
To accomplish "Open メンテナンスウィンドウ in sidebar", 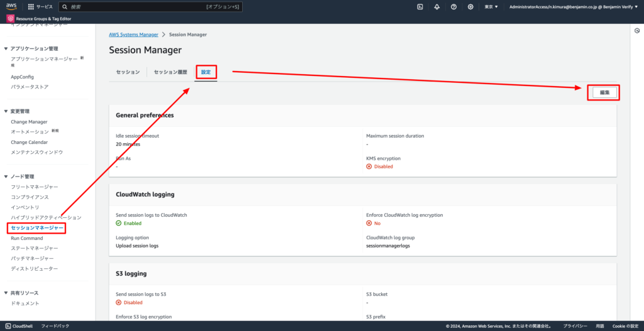I will tap(37, 152).
